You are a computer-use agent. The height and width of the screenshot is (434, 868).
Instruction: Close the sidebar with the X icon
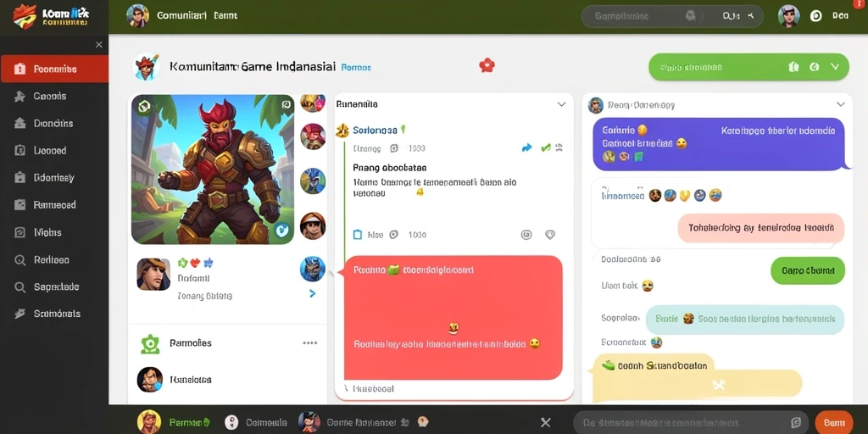[98, 45]
